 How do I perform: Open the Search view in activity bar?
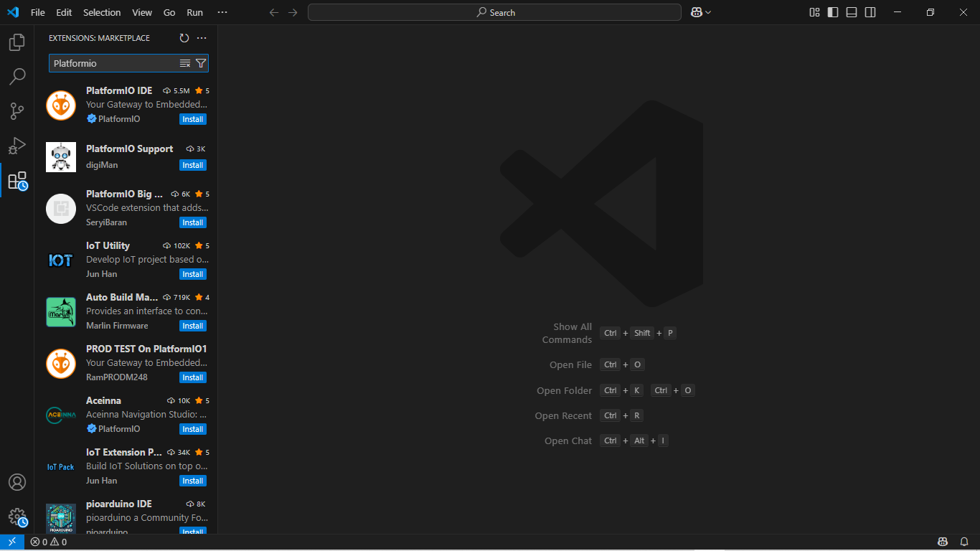17,77
